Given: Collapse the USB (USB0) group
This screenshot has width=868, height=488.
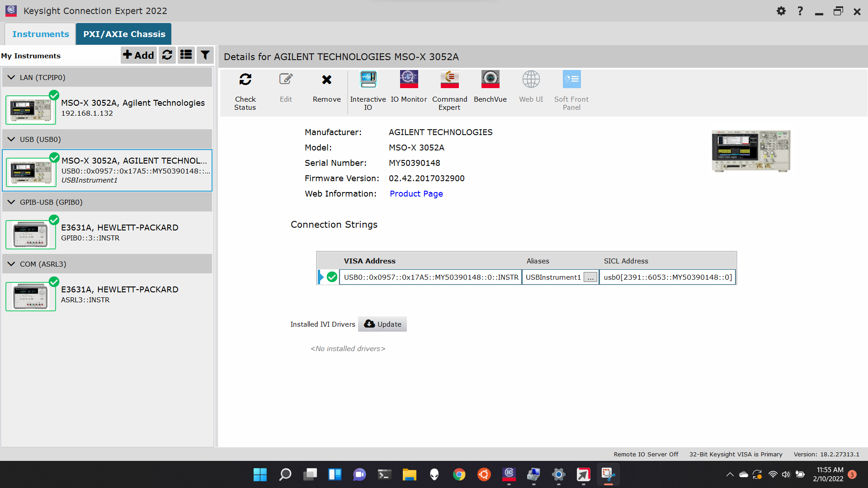Looking at the screenshot, I should pos(11,139).
